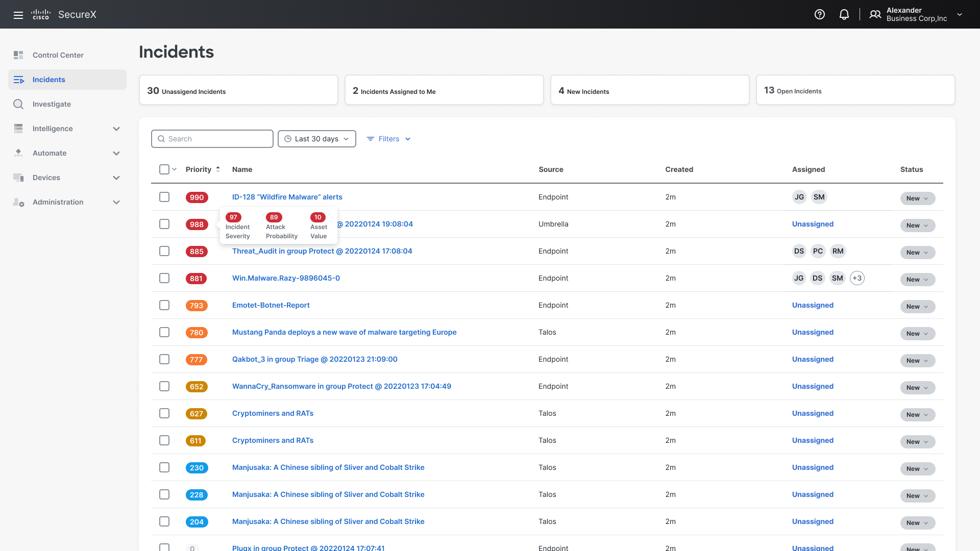Click the Administration sidebar icon

coord(18,202)
